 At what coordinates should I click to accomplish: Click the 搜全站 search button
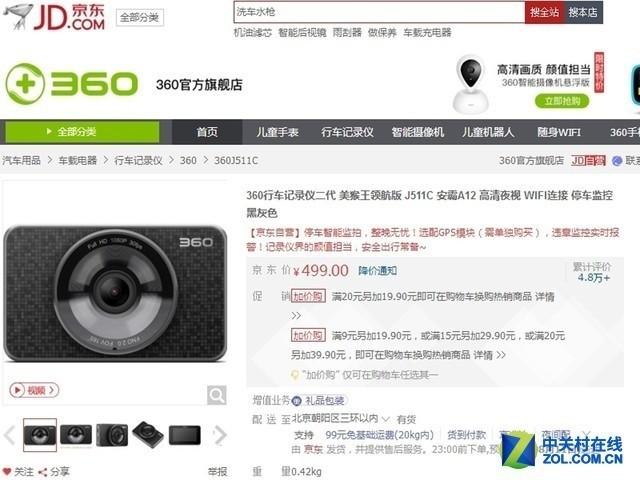click(544, 13)
